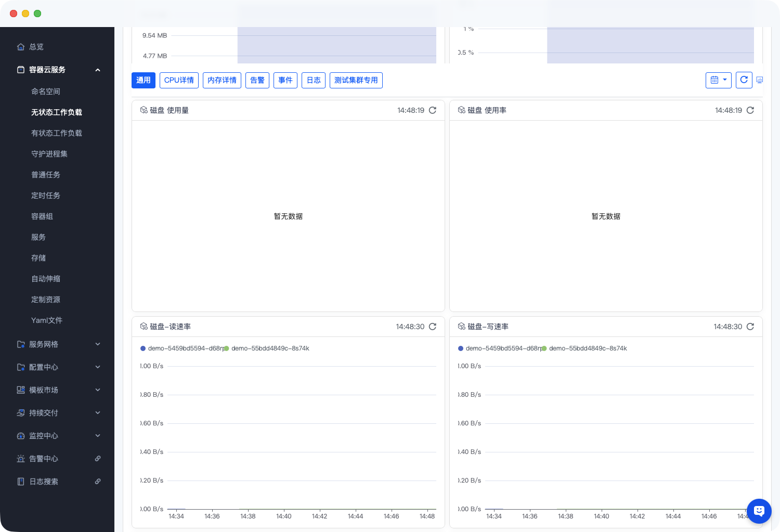Open the monitor chart view icon
The image size is (780, 532).
click(760, 80)
